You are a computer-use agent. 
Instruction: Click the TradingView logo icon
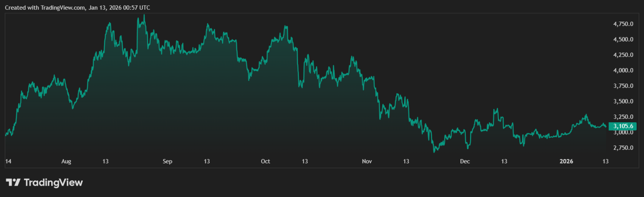coord(13,182)
